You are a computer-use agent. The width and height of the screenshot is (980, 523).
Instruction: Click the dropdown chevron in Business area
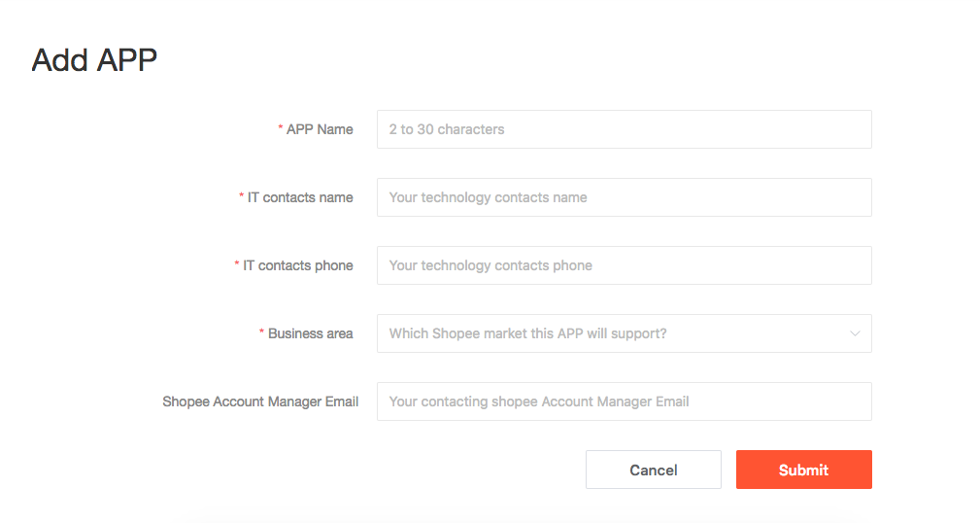click(x=855, y=333)
